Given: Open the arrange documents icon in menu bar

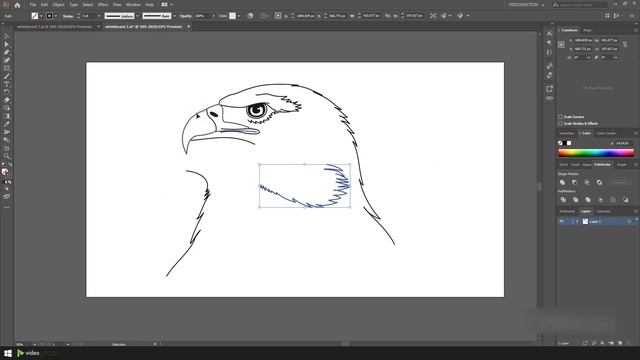Looking at the screenshot, I should [x=167, y=5].
